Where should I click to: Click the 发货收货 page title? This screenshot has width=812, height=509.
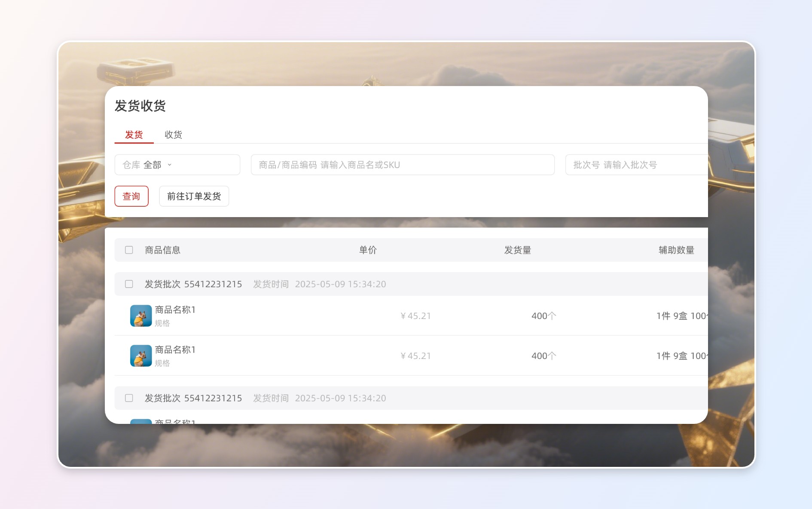coord(140,106)
